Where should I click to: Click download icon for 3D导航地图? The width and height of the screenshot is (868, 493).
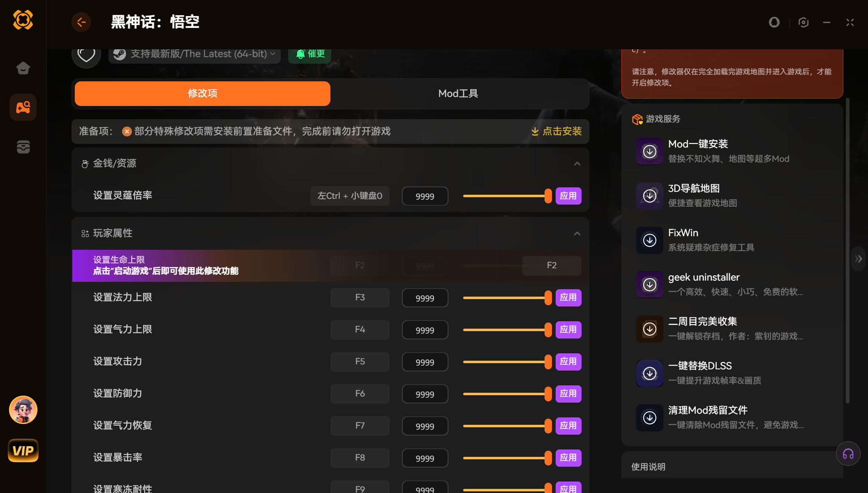pyautogui.click(x=649, y=196)
